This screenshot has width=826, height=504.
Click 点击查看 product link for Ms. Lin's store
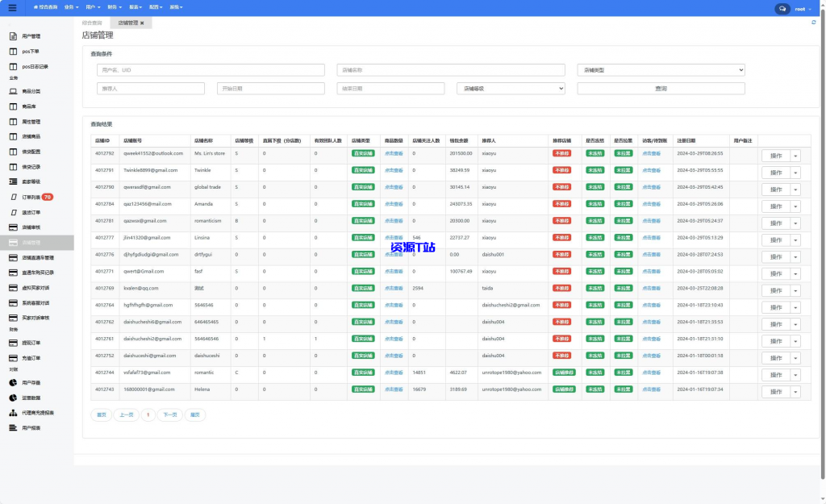394,153
